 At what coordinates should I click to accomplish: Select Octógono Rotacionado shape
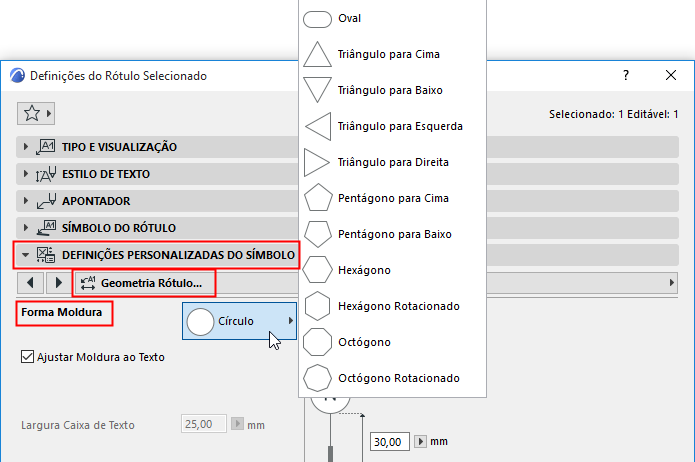(x=392, y=378)
